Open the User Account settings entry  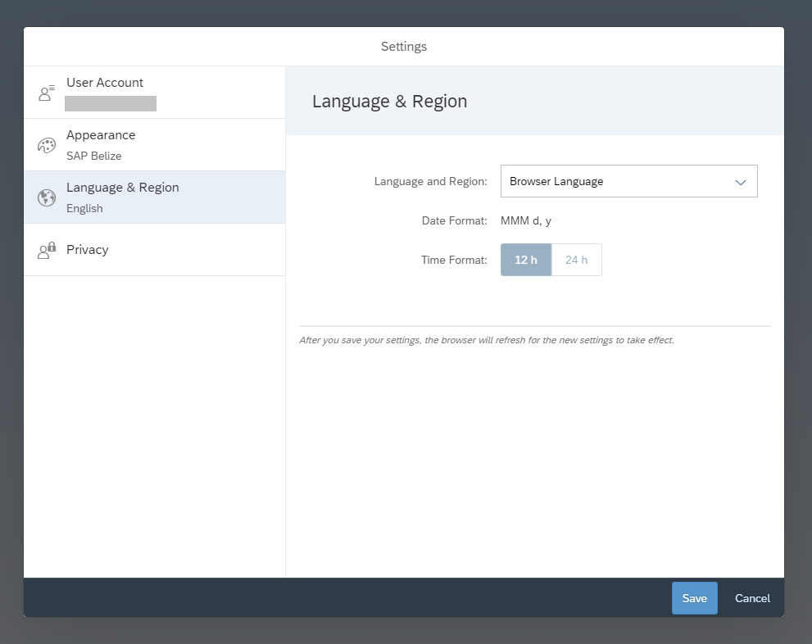154,93
